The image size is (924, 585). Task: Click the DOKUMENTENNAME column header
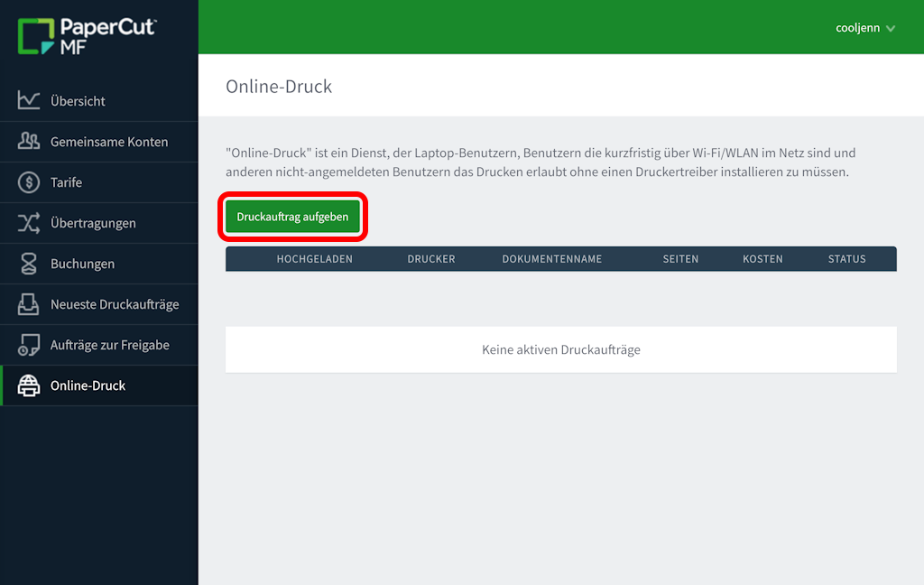coord(551,259)
